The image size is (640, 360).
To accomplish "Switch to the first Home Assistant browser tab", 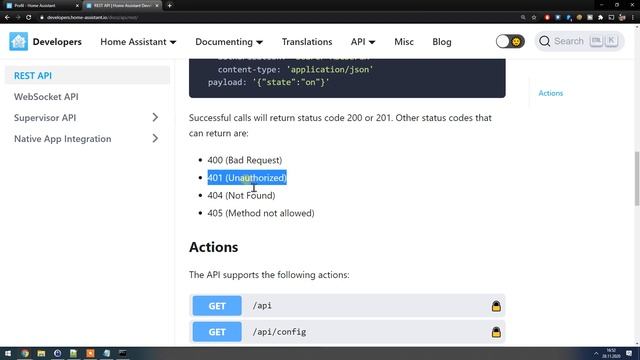I will [41, 6].
